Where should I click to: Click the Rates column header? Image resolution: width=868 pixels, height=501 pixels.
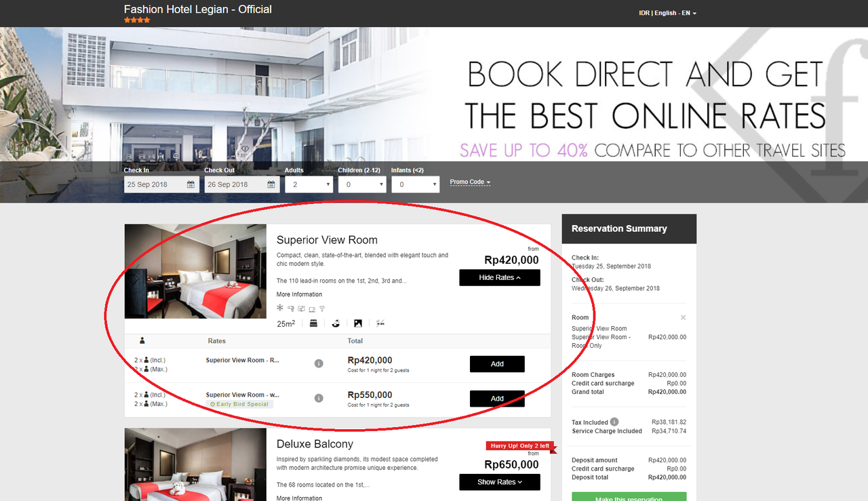pos(217,341)
